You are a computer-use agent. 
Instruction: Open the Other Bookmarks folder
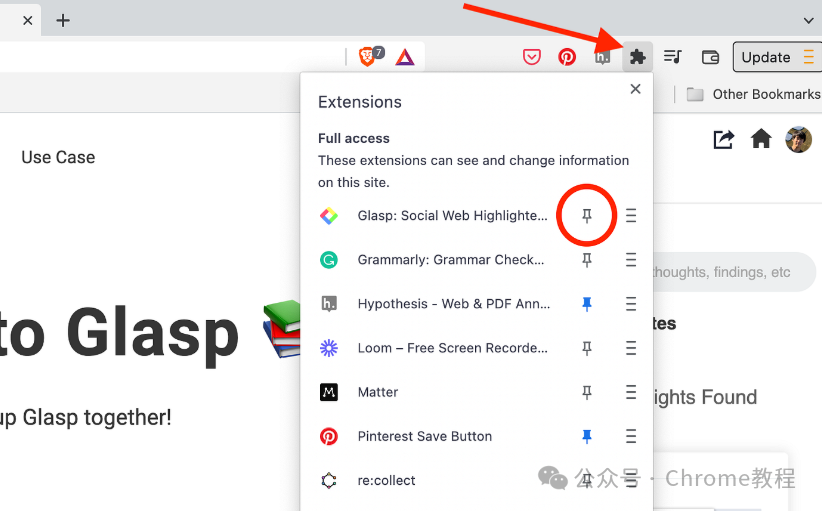[754, 94]
